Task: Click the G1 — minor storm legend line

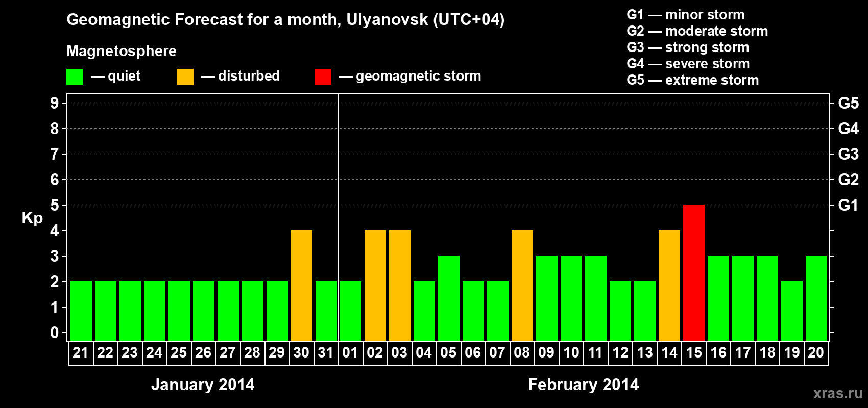Action: [686, 15]
